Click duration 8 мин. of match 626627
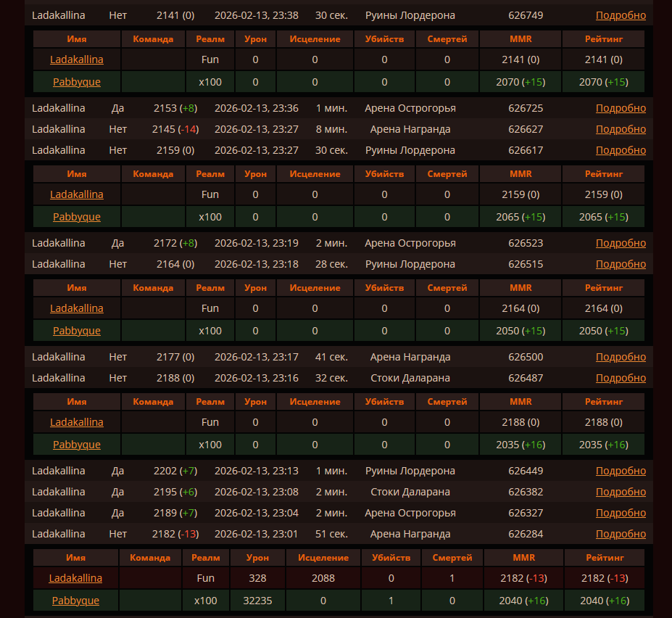Screen dimensions: 672x618 [x=331, y=129]
